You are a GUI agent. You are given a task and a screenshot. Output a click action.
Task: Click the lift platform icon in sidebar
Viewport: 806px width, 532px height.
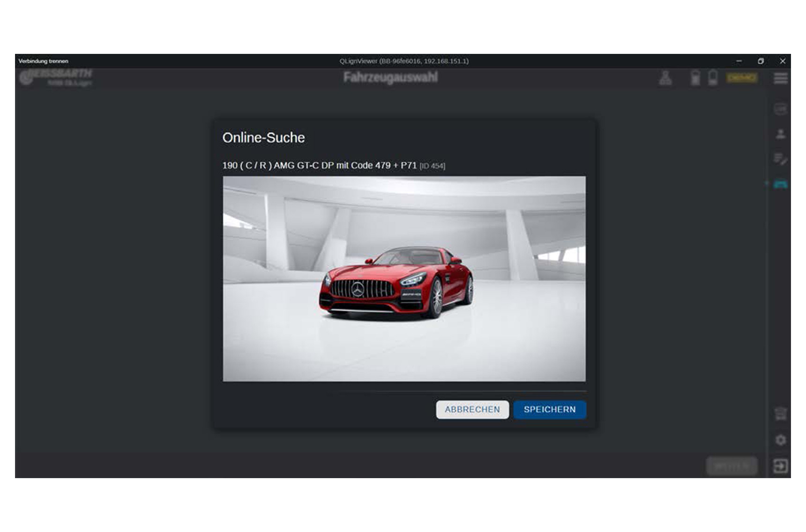(780, 414)
